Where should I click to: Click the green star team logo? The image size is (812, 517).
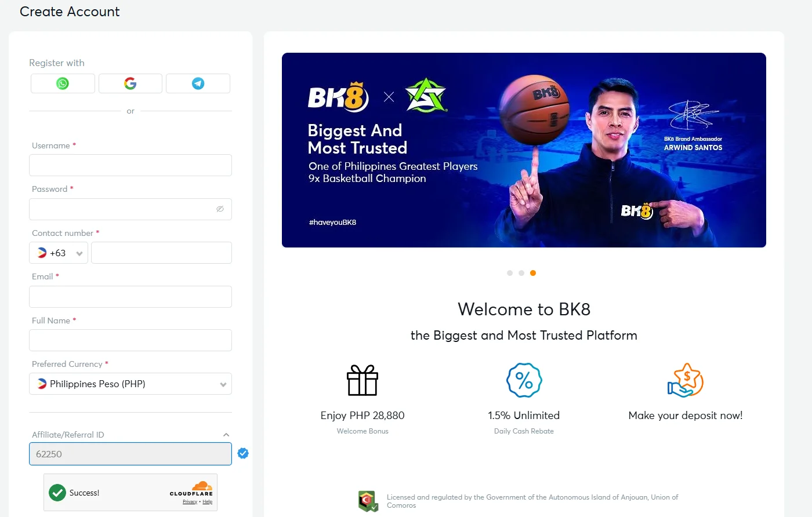click(426, 96)
